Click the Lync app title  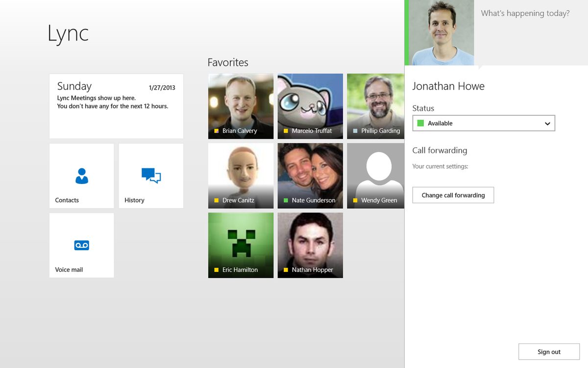(68, 33)
